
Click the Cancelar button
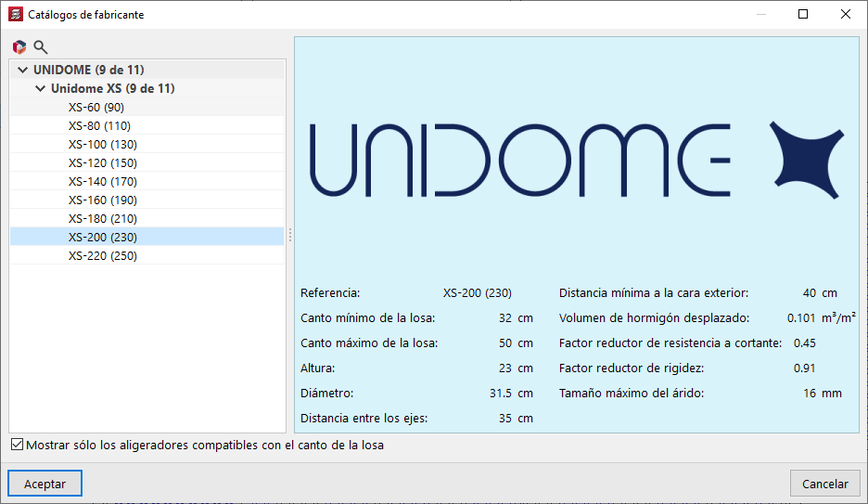point(824,484)
